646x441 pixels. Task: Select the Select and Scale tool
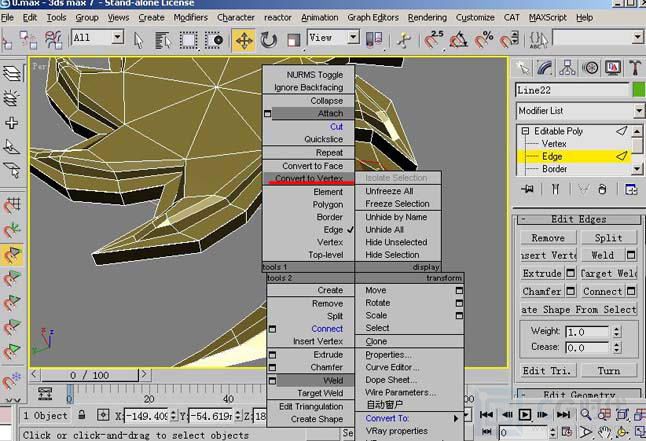click(x=293, y=40)
